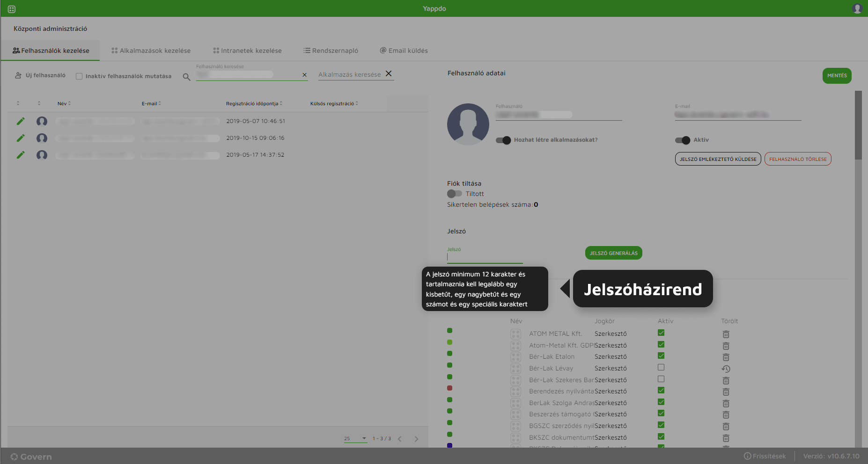
Task: Click the right panel vertical scrollbar
Action: pos(858,125)
